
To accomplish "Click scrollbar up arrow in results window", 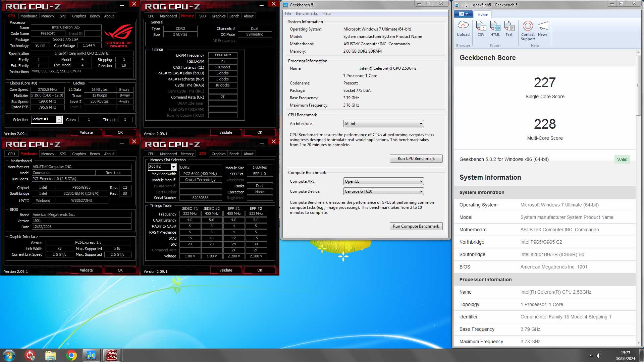I will [638, 52].
